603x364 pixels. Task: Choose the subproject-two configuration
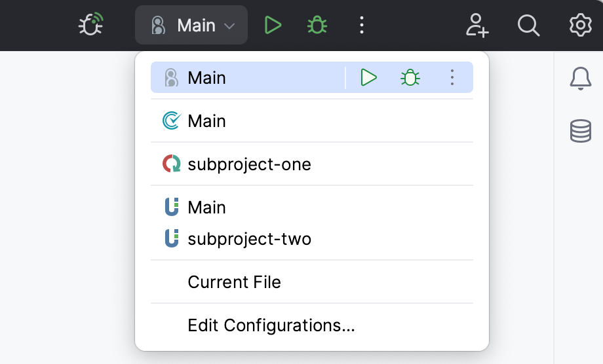coord(249,239)
